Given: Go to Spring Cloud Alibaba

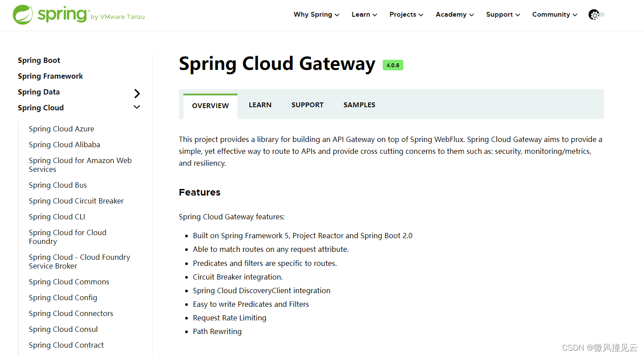Looking at the screenshot, I should 65,145.
